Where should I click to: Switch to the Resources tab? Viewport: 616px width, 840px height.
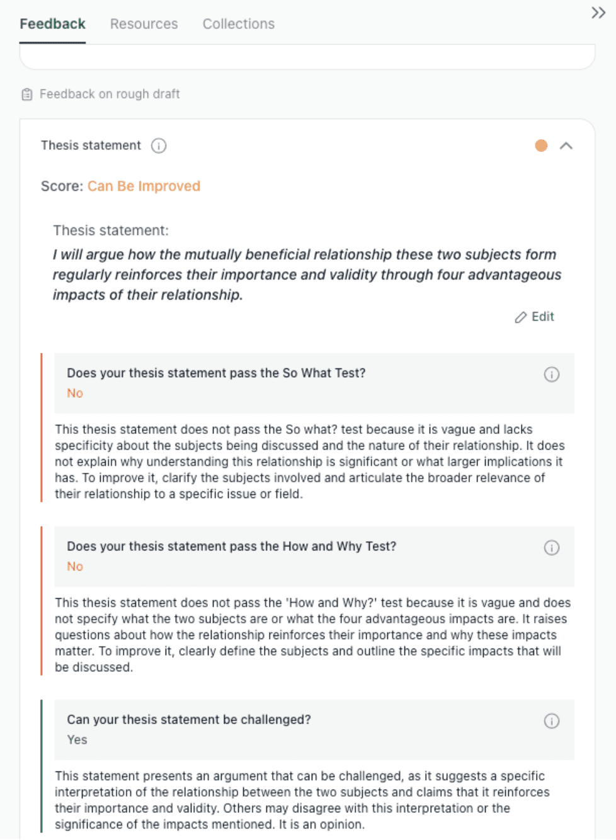144,24
